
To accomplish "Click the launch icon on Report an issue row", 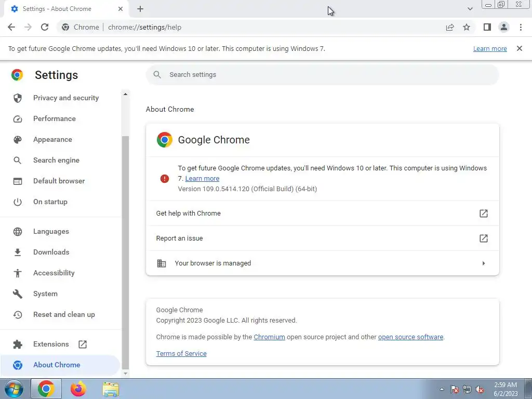I will pyautogui.click(x=484, y=238).
